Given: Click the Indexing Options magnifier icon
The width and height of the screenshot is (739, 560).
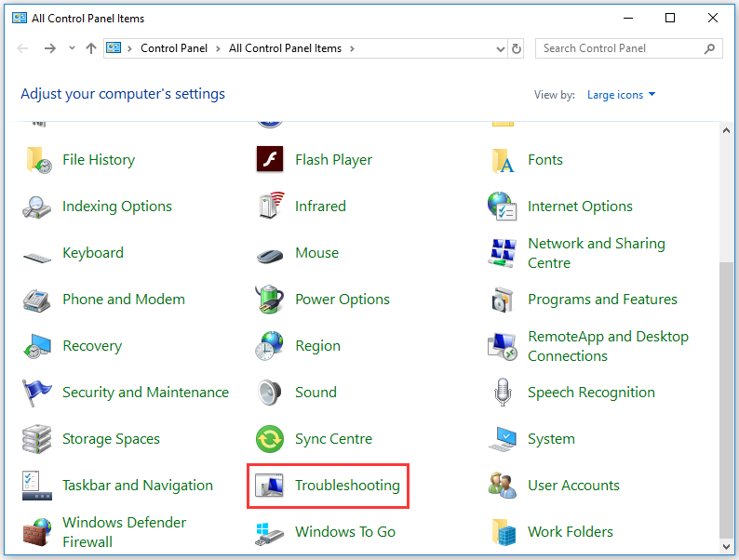Looking at the screenshot, I should pyautogui.click(x=36, y=207).
